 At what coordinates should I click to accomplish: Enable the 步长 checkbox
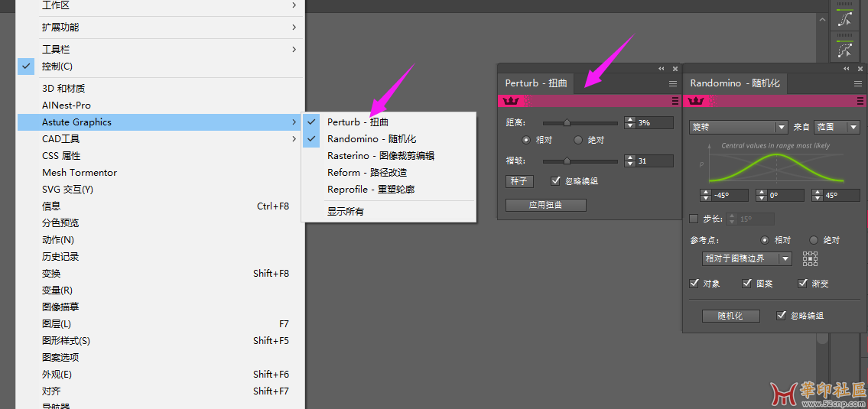[694, 219]
